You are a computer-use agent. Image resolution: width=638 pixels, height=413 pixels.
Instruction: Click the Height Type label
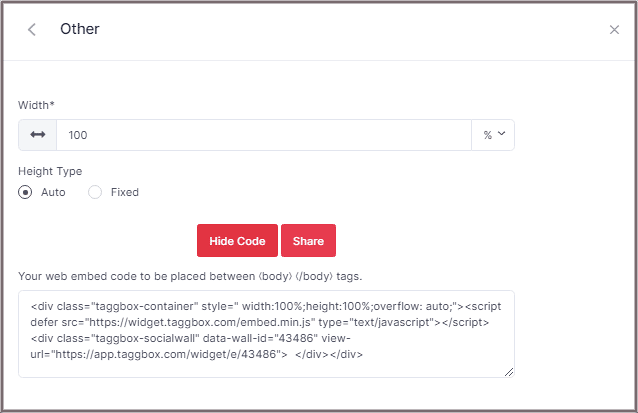[50, 171]
